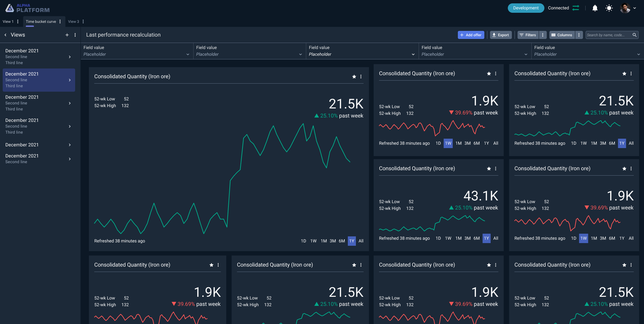Open the View 3 tab options menu

pos(83,21)
